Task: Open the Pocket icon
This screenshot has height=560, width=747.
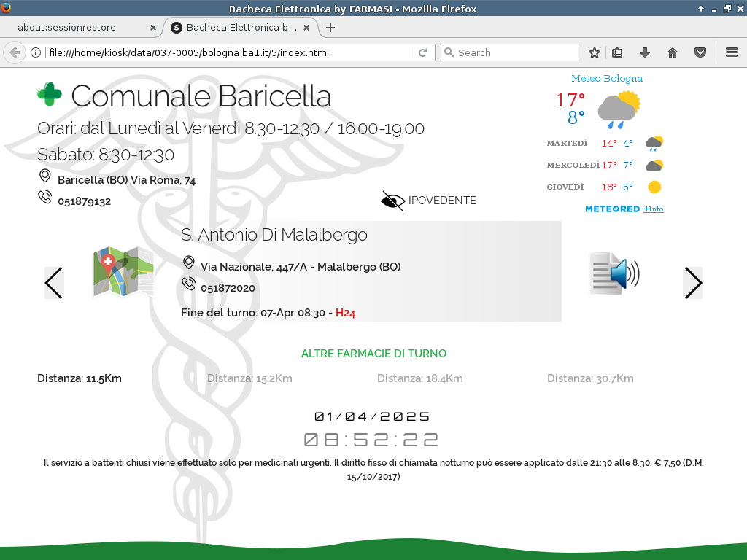Action: [x=700, y=52]
